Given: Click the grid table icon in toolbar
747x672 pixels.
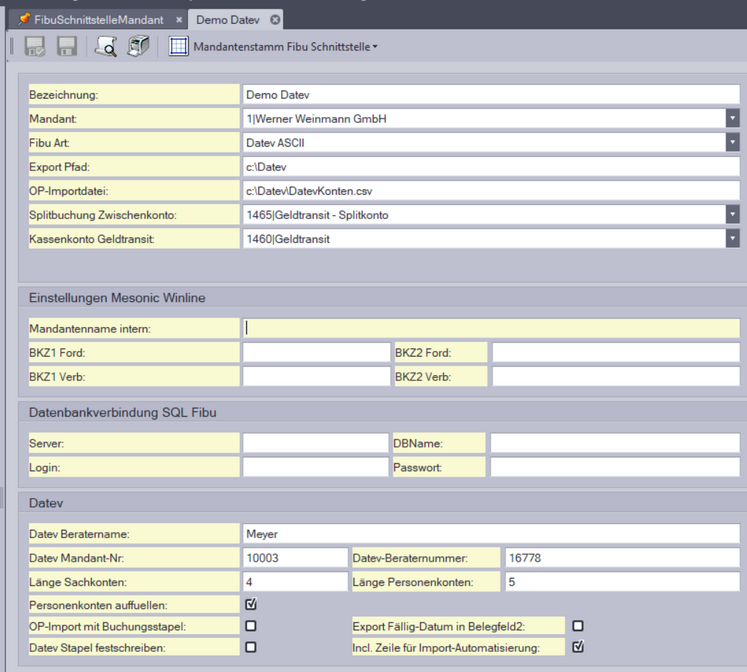Looking at the screenshot, I should click(178, 47).
